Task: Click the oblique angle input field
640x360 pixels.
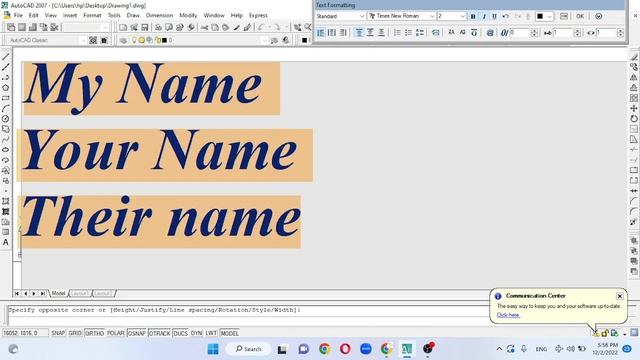Action: [519, 32]
